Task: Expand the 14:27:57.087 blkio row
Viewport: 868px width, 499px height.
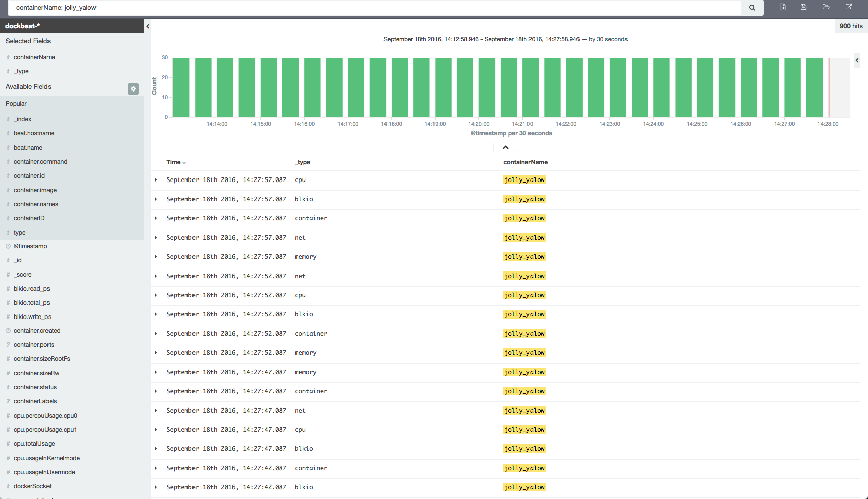Action: pos(156,199)
